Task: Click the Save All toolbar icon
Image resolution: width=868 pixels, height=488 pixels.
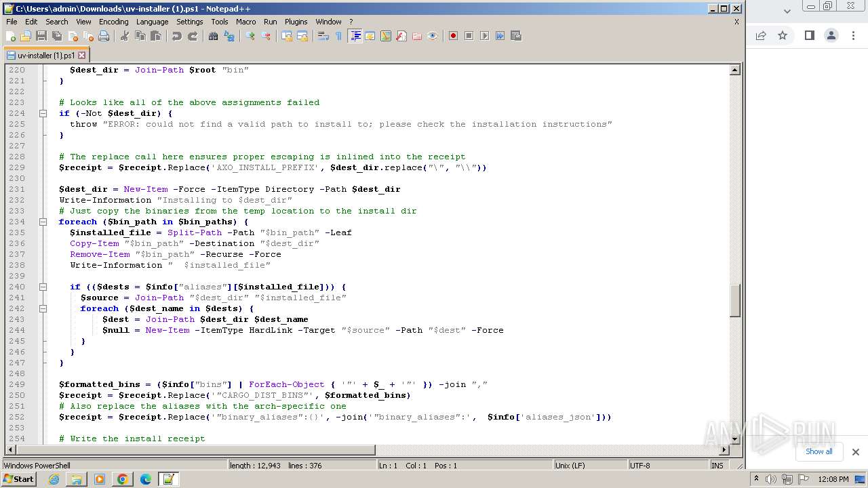Action: click(57, 36)
